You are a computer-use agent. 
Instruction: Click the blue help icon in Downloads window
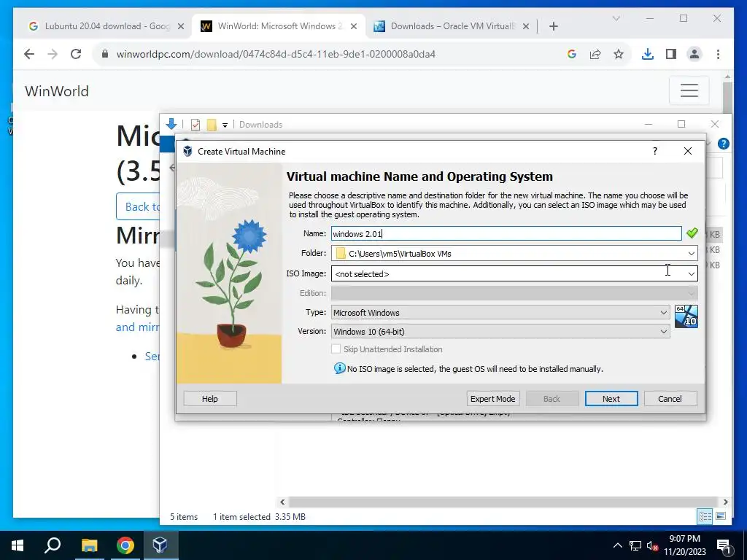click(x=723, y=144)
